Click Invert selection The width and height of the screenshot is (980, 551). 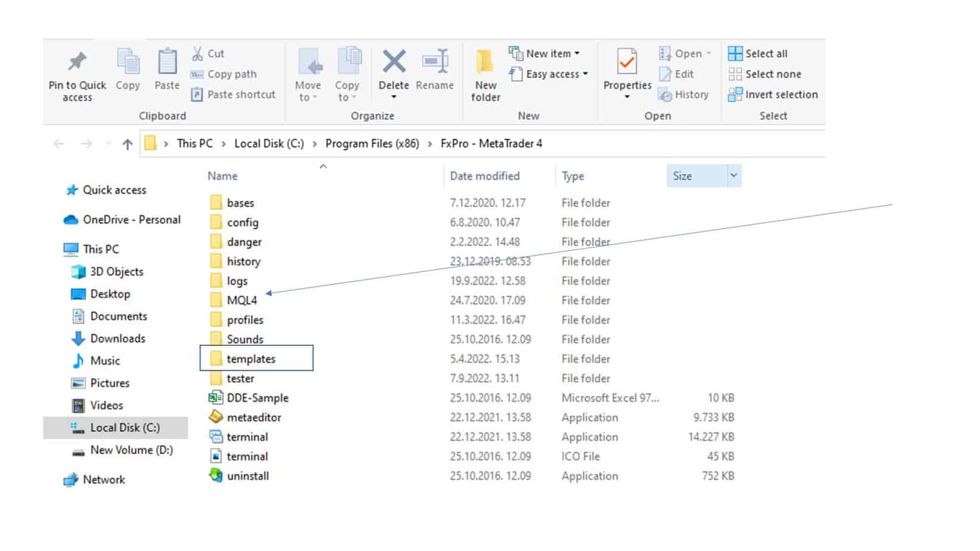point(773,94)
